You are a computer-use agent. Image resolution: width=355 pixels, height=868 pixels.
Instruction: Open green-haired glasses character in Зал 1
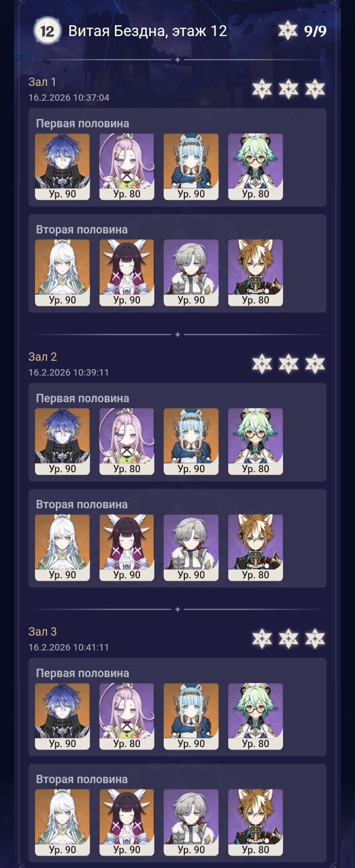tap(255, 167)
